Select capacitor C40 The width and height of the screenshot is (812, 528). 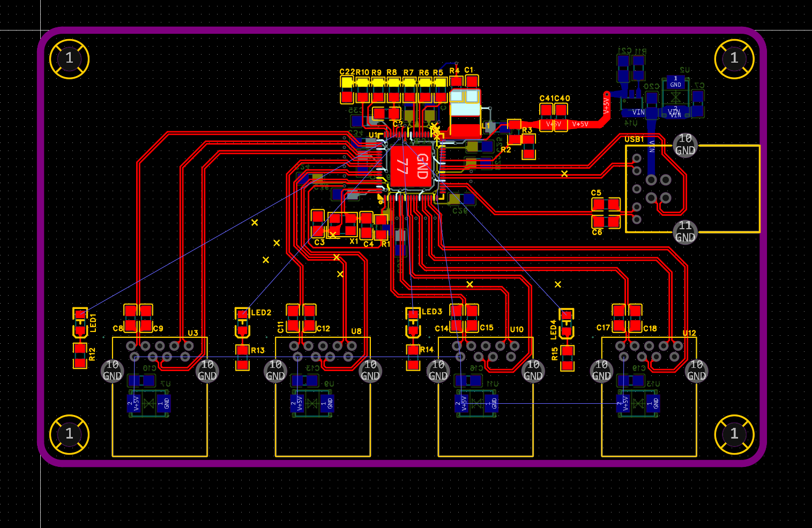coord(561,117)
